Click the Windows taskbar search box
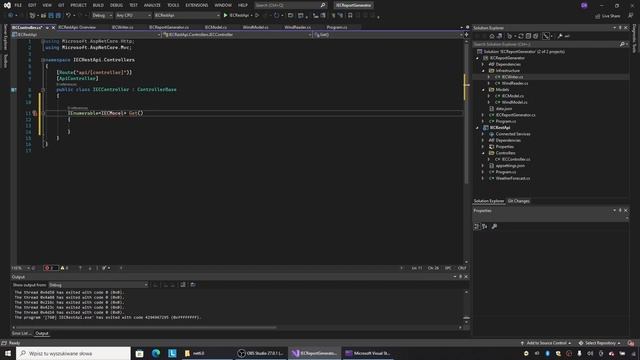The width and height of the screenshot is (640, 360). [73, 353]
